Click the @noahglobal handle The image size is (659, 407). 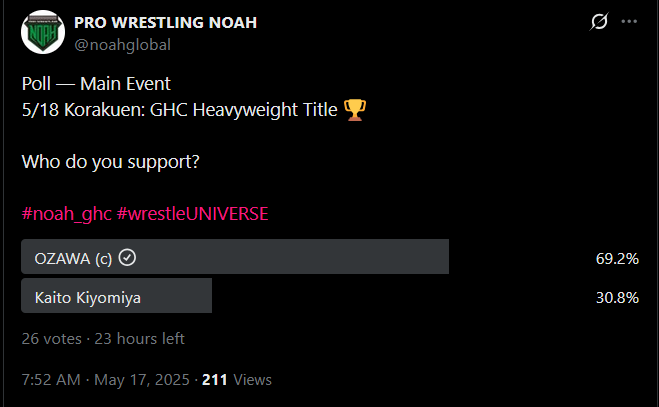click(x=122, y=43)
